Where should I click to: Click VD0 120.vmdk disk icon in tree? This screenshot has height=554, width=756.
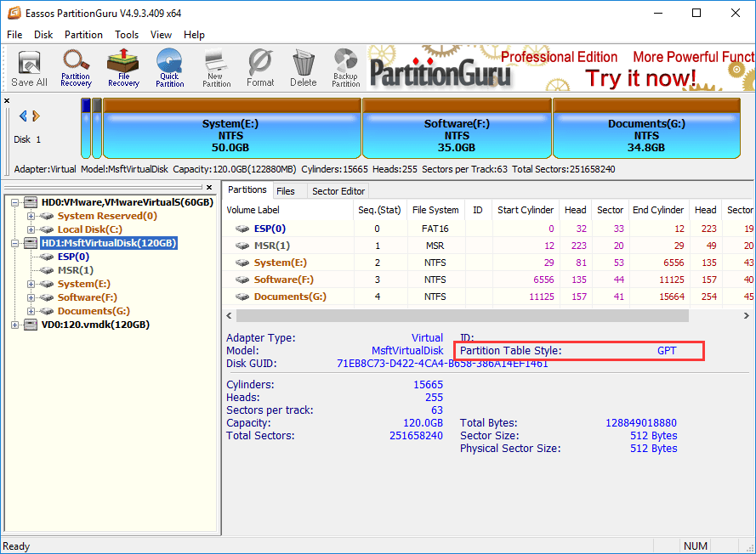tap(31, 325)
